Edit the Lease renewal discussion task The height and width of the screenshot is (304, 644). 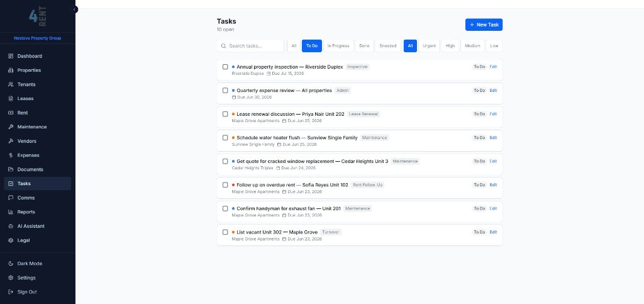(493, 114)
